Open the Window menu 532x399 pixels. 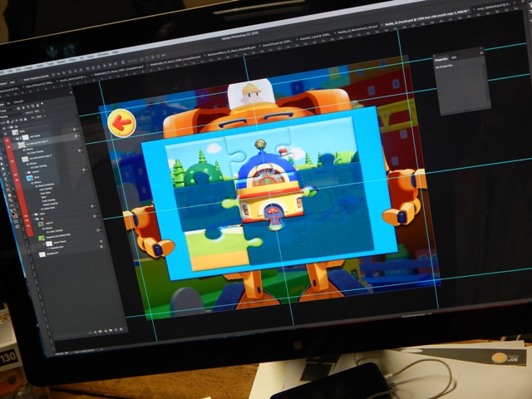[103, 54]
